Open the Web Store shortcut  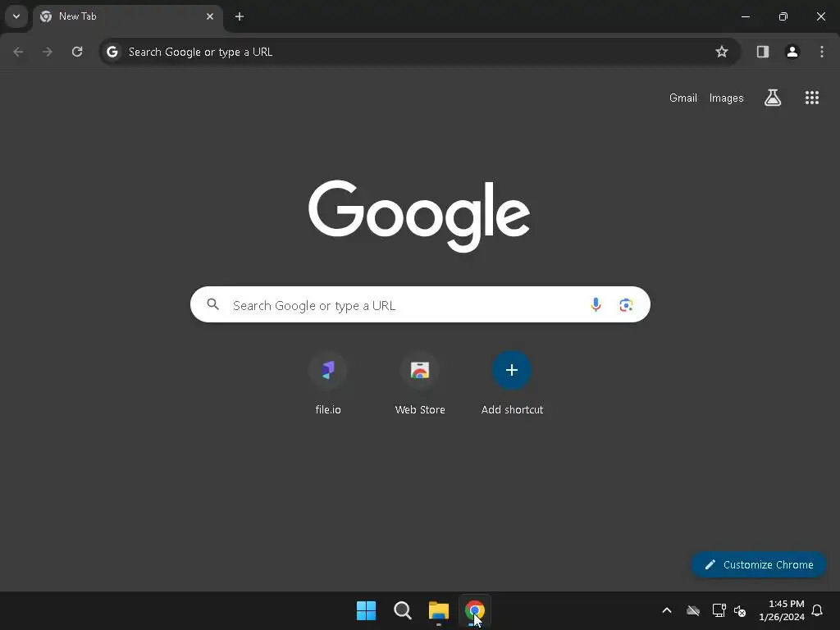420,384
